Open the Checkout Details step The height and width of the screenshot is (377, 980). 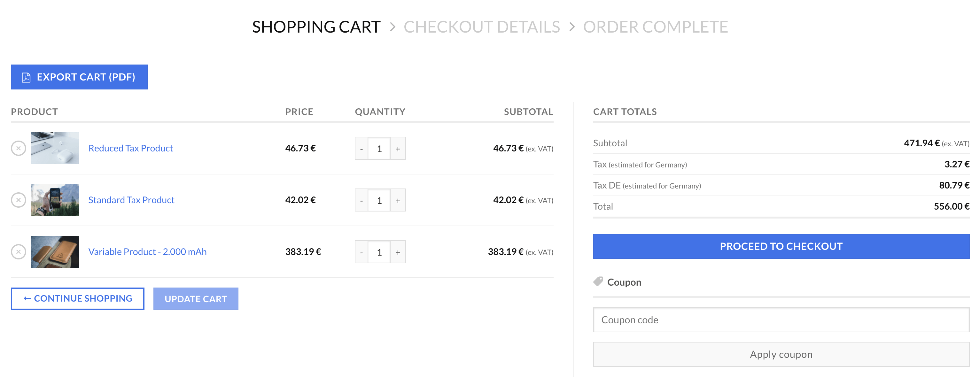[482, 27]
